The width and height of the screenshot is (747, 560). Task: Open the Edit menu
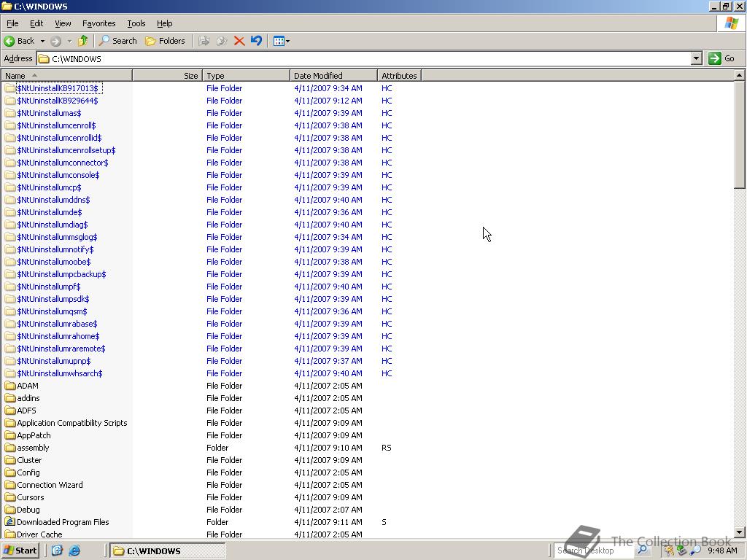(x=36, y=23)
